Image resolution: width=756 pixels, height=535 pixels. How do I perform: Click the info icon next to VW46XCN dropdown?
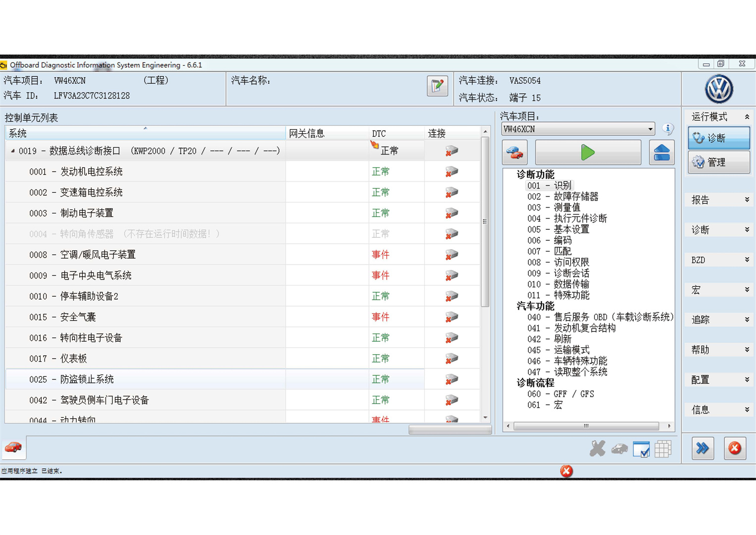click(x=668, y=129)
